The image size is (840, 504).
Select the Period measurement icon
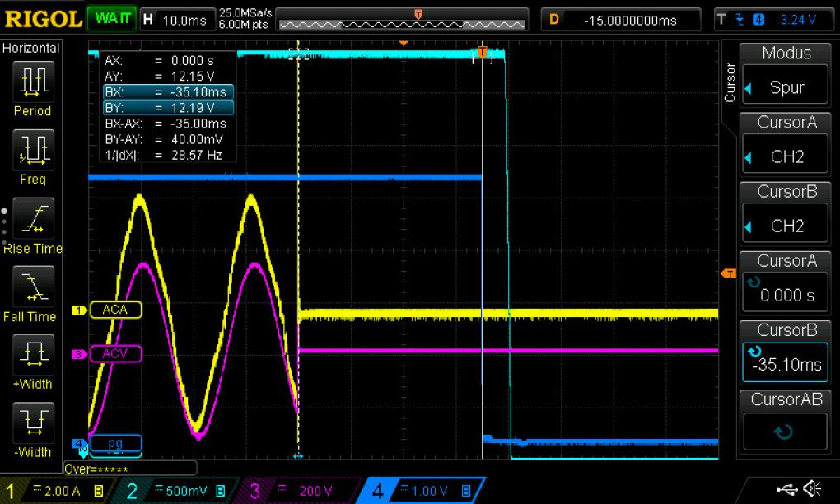[33, 82]
